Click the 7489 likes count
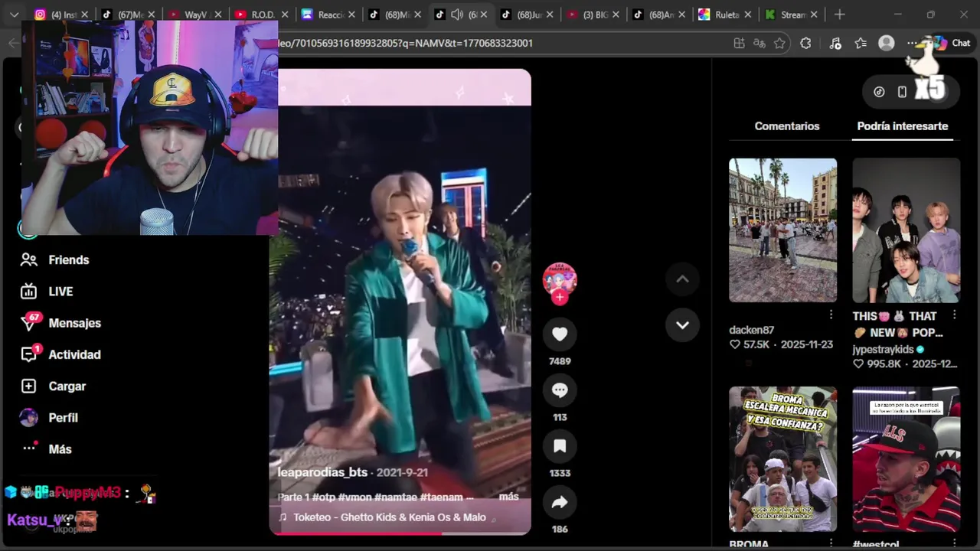This screenshot has width=980, height=551. 560,361
